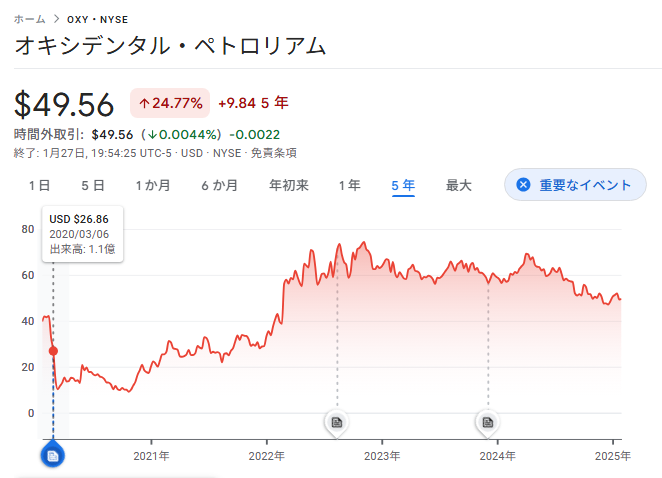The width and height of the screenshot is (662, 478).
Task: Go to ホーム via breadcrumb
Action: point(30,19)
